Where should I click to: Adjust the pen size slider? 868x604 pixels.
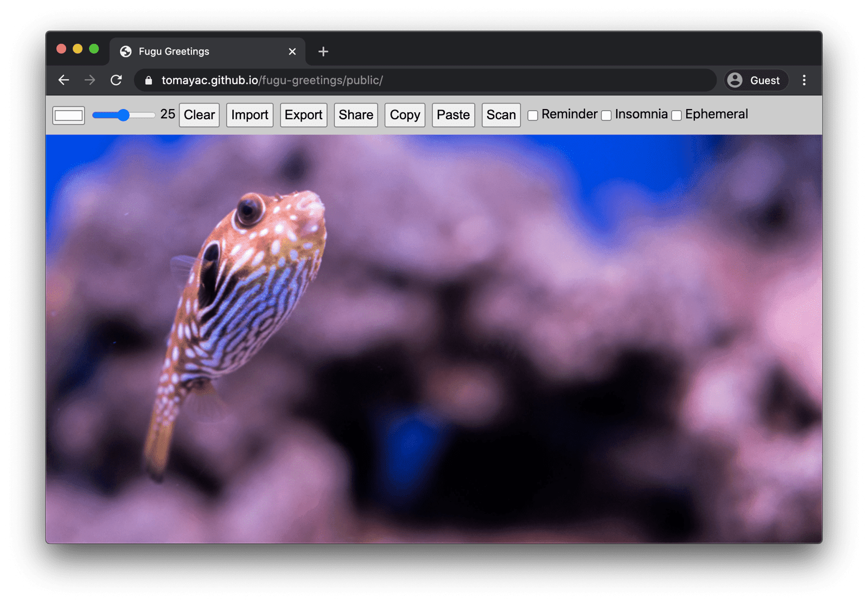point(124,115)
